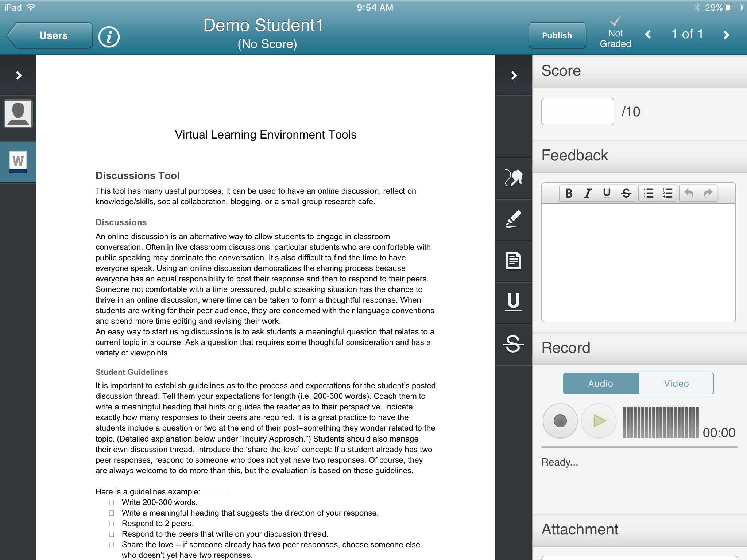This screenshot has height=560, width=747.
Task: Select the underline annotation tool in sidebar
Action: [x=514, y=303]
